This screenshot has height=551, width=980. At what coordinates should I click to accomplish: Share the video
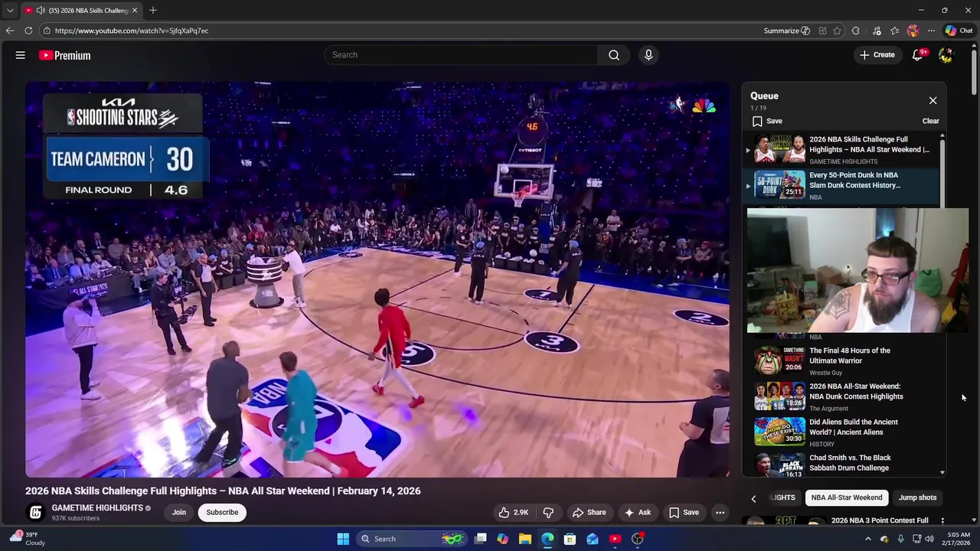coord(589,513)
